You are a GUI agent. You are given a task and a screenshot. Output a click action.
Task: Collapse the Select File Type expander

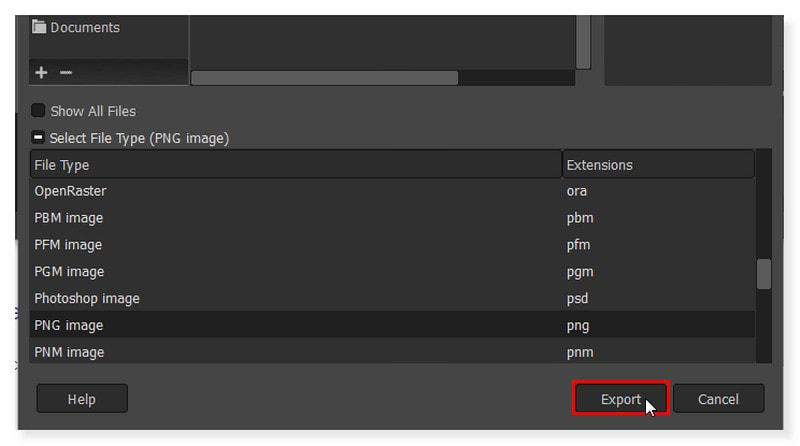[x=39, y=138]
